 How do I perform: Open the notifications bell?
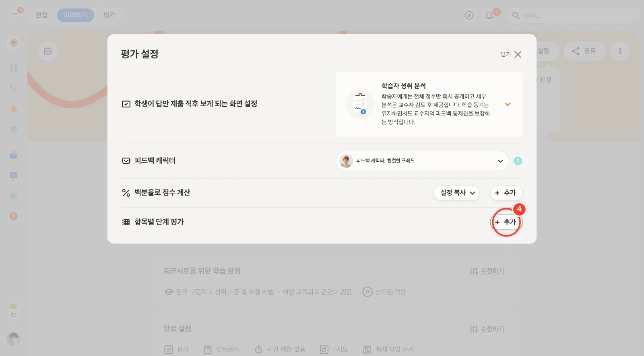(489, 15)
